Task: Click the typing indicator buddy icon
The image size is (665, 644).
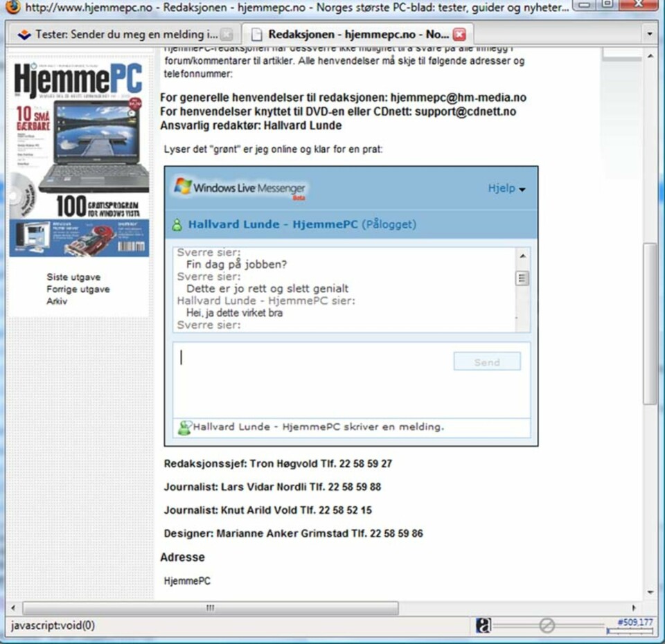Action: (x=184, y=427)
